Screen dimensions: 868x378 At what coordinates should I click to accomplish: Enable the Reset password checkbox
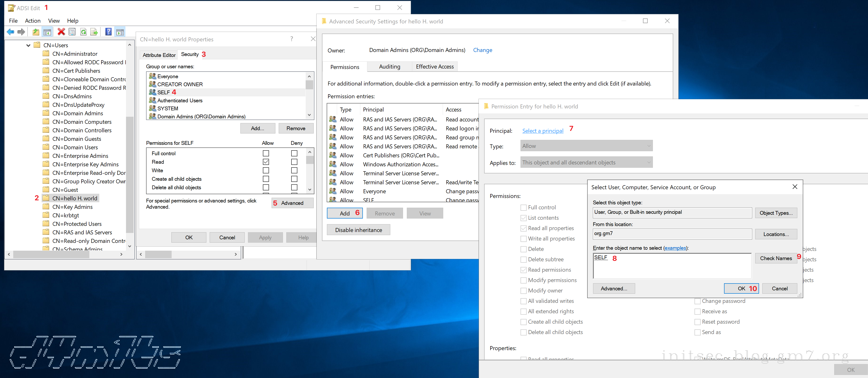[697, 322]
